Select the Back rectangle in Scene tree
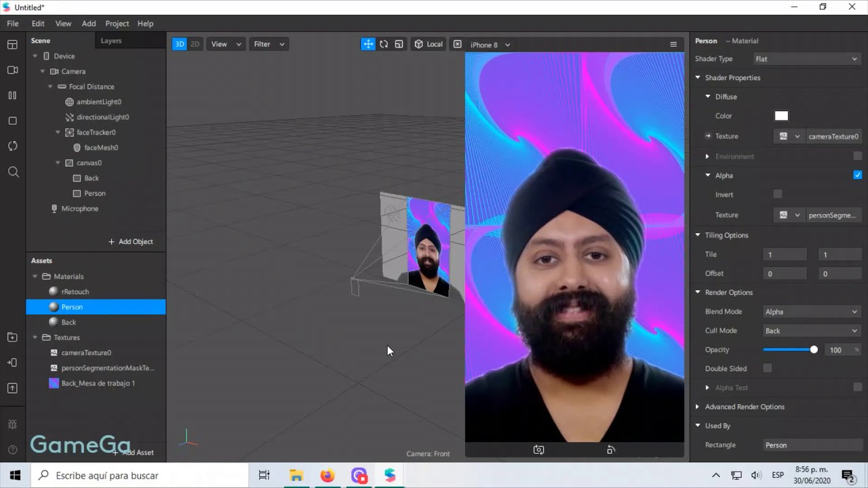 [92, 178]
